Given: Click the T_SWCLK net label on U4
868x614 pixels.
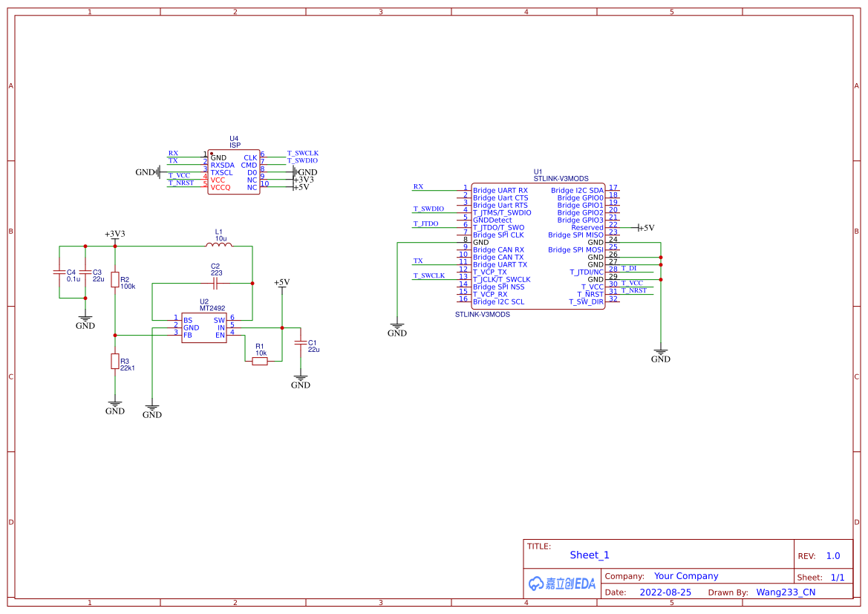Looking at the screenshot, I should [302, 153].
